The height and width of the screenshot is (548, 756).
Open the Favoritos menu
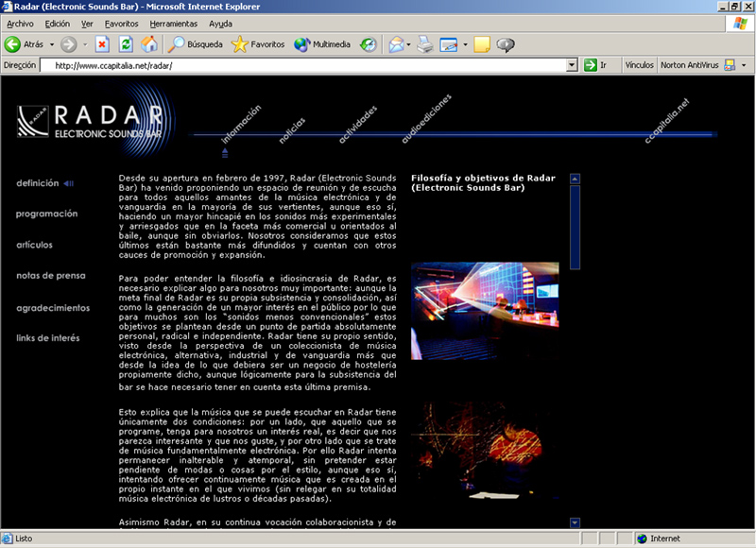click(121, 24)
